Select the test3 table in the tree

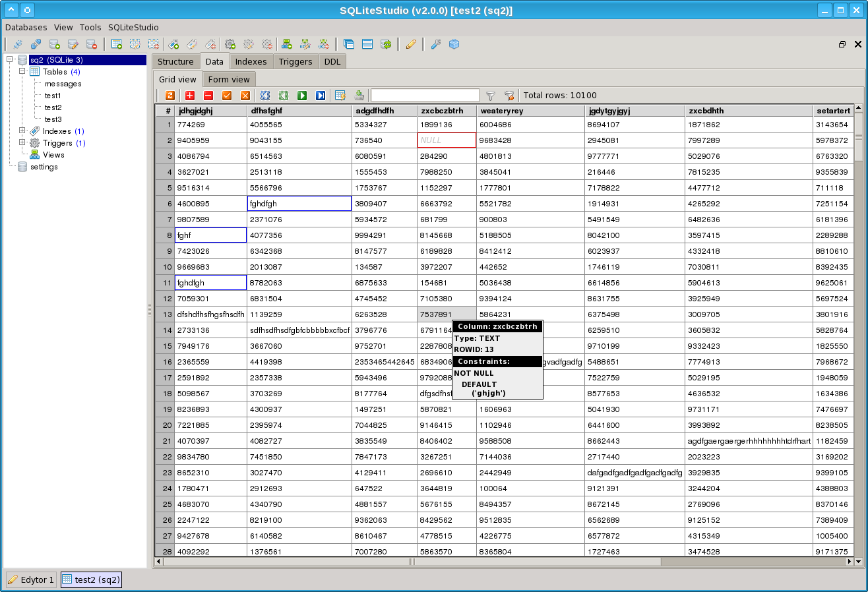pos(53,119)
